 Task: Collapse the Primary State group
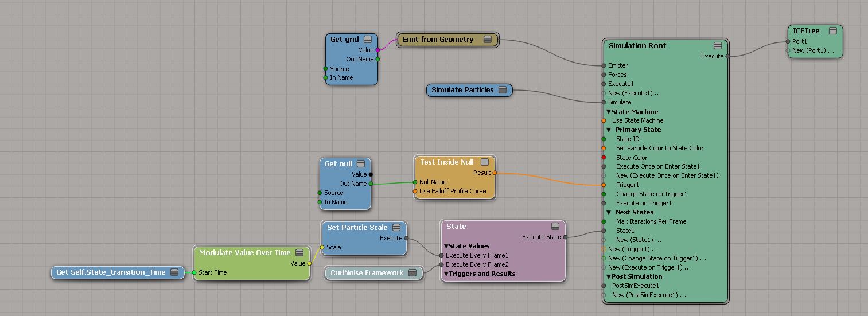(609, 130)
